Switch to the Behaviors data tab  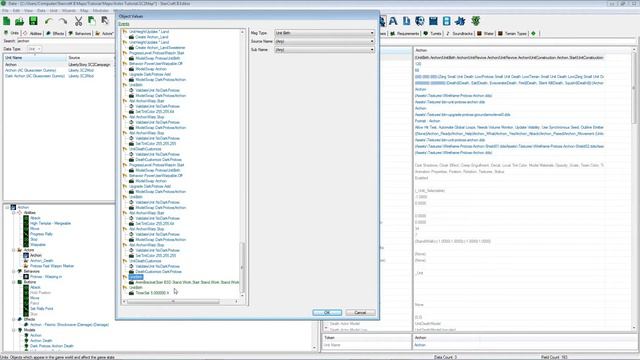(80, 33)
